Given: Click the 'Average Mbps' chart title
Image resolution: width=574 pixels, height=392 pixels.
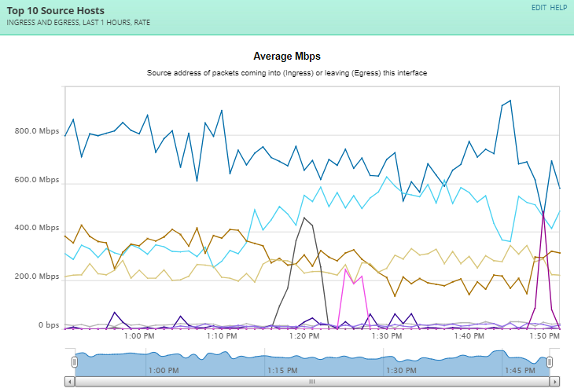Looking at the screenshot, I should coord(287,57).
